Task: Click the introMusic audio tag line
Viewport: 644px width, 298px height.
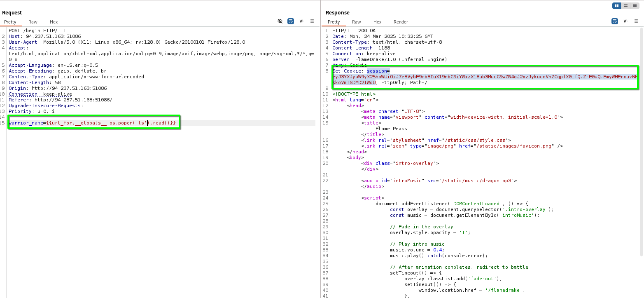Action: tap(439, 181)
